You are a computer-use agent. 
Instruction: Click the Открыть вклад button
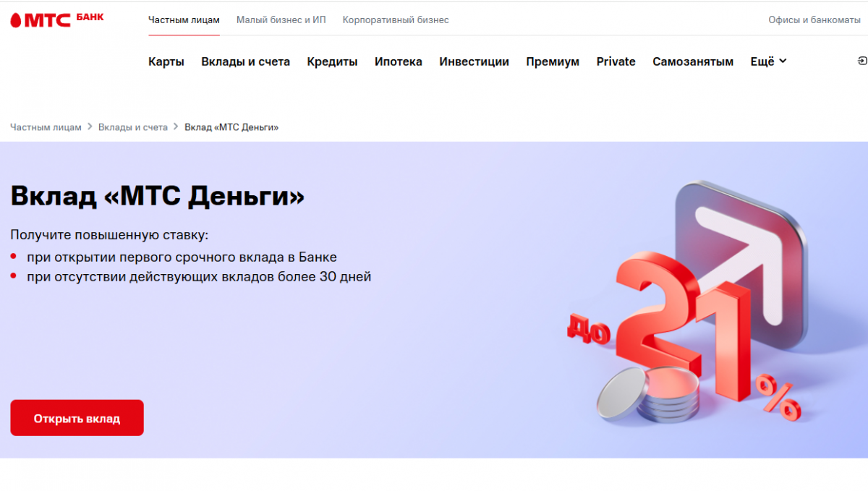tap(77, 418)
